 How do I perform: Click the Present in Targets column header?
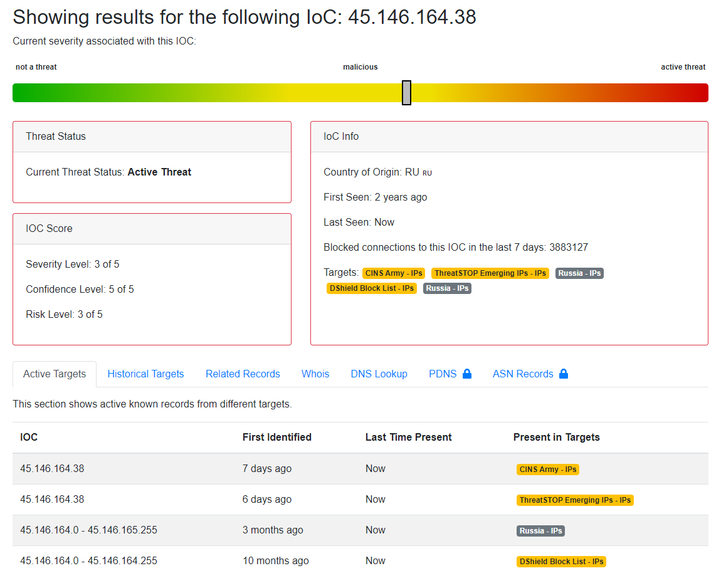(x=556, y=437)
